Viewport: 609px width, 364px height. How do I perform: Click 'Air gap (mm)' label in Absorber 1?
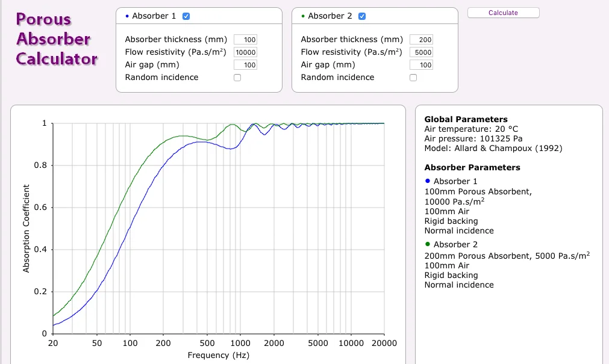point(152,65)
